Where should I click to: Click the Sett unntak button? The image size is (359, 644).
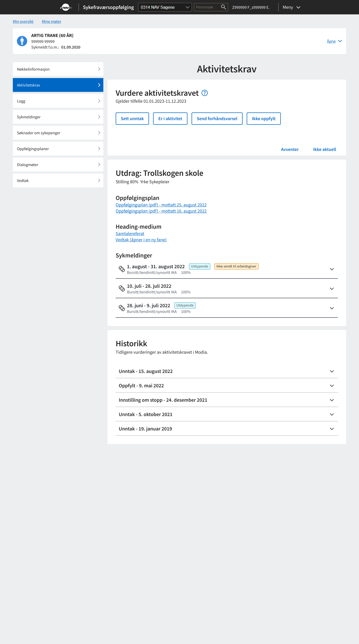(x=132, y=118)
